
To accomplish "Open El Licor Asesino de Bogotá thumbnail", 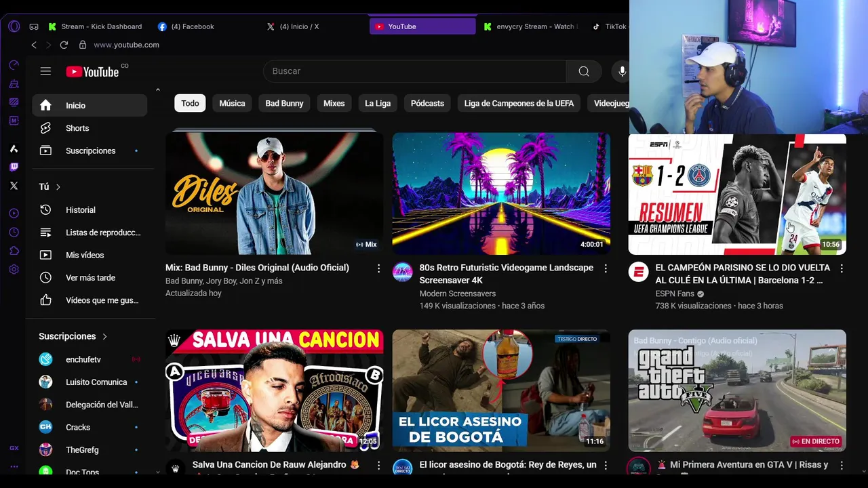I will coord(501,390).
